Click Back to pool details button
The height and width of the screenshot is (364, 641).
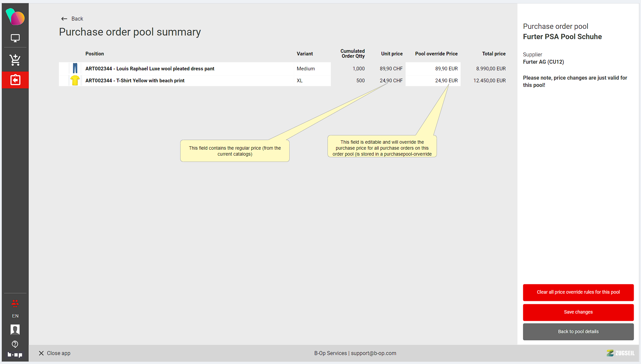pos(578,331)
